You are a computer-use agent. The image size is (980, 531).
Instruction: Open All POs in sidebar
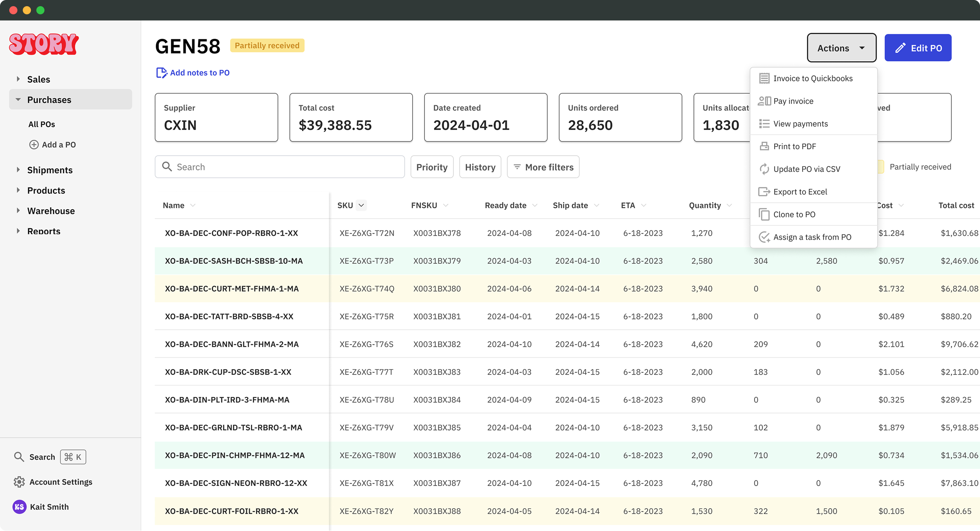click(x=42, y=124)
